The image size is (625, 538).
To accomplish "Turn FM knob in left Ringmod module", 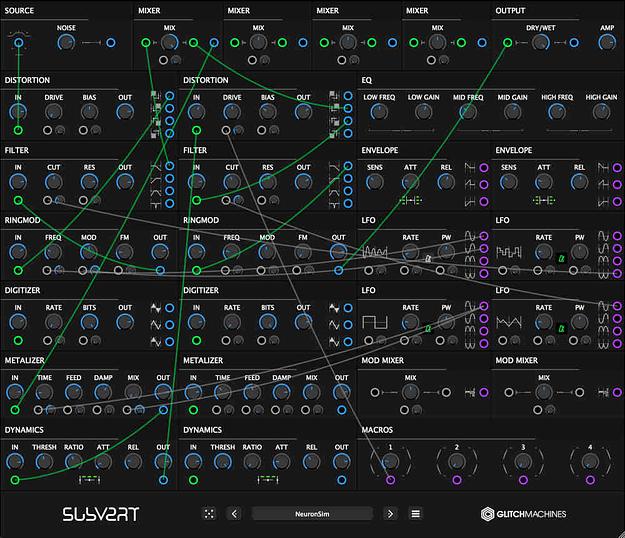I will [124, 252].
